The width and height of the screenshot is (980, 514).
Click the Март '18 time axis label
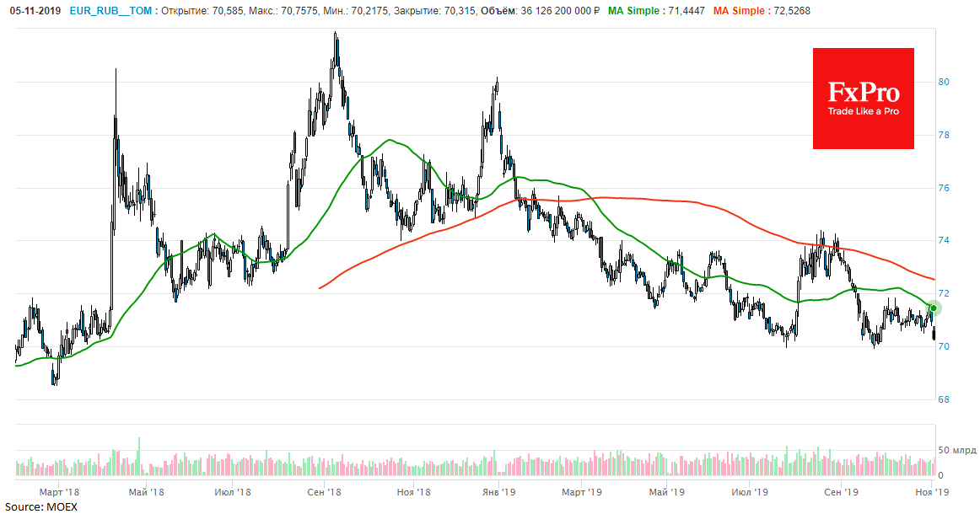pyautogui.click(x=59, y=492)
